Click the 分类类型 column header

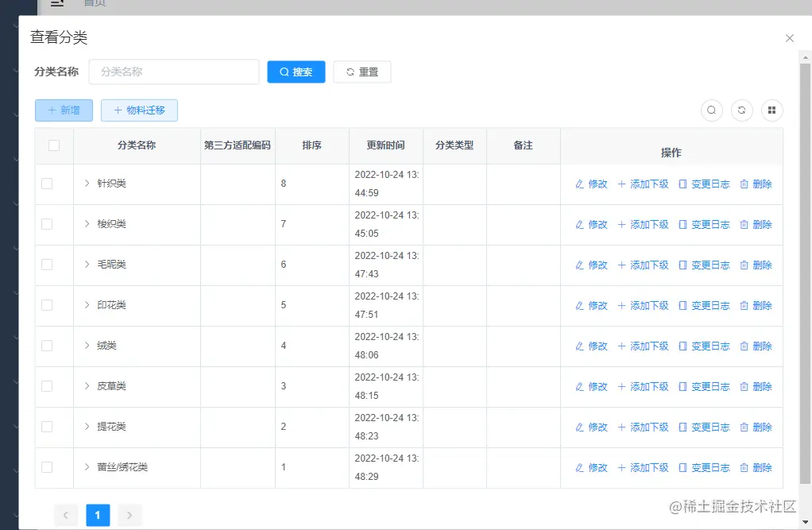tap(454, 145)
